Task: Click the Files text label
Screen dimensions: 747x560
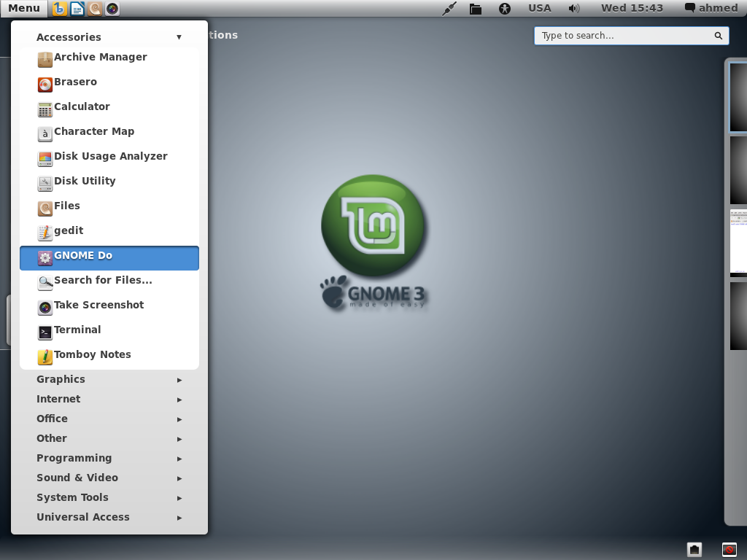Action: coord(67,206)
